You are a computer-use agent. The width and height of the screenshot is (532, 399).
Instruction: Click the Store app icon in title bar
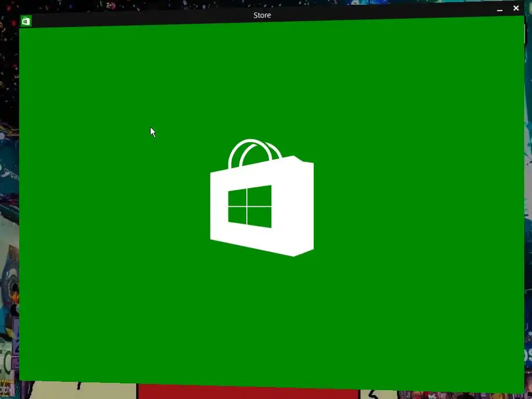(26, 21)
